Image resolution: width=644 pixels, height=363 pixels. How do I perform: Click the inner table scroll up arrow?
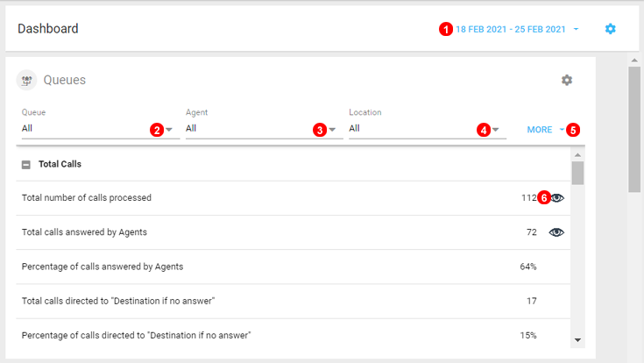578,155
